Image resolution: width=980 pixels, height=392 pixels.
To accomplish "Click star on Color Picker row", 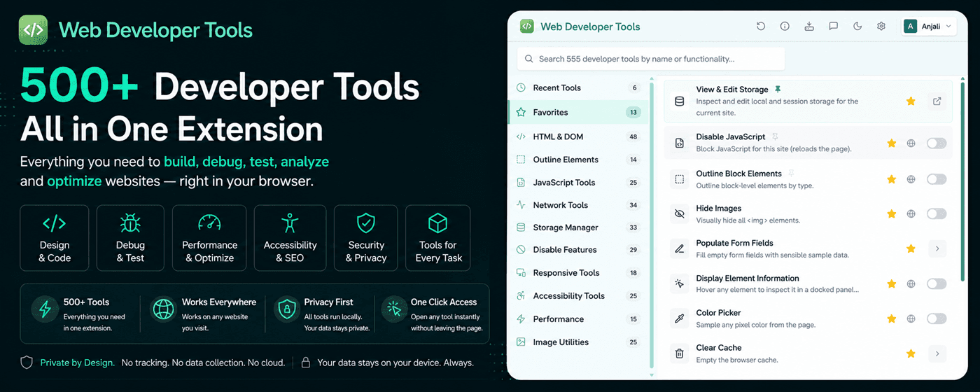I will point(892,318).
